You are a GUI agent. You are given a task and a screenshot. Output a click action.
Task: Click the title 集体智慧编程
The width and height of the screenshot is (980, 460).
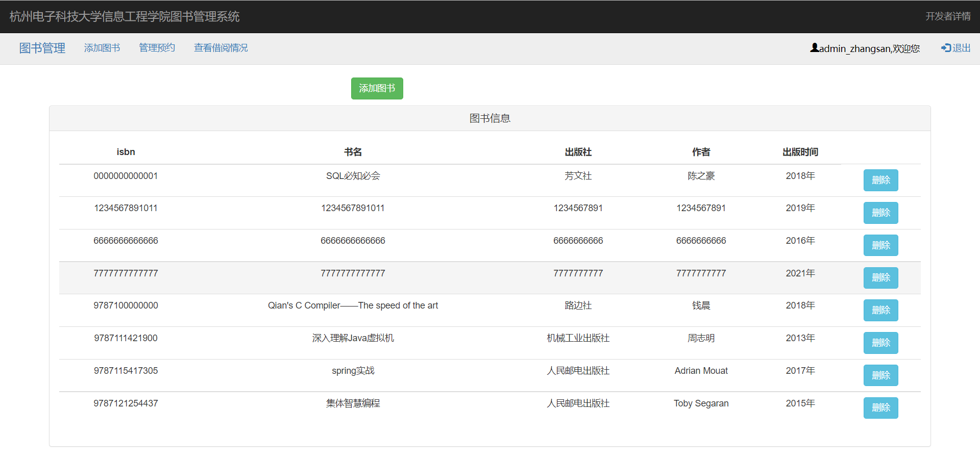353,403
